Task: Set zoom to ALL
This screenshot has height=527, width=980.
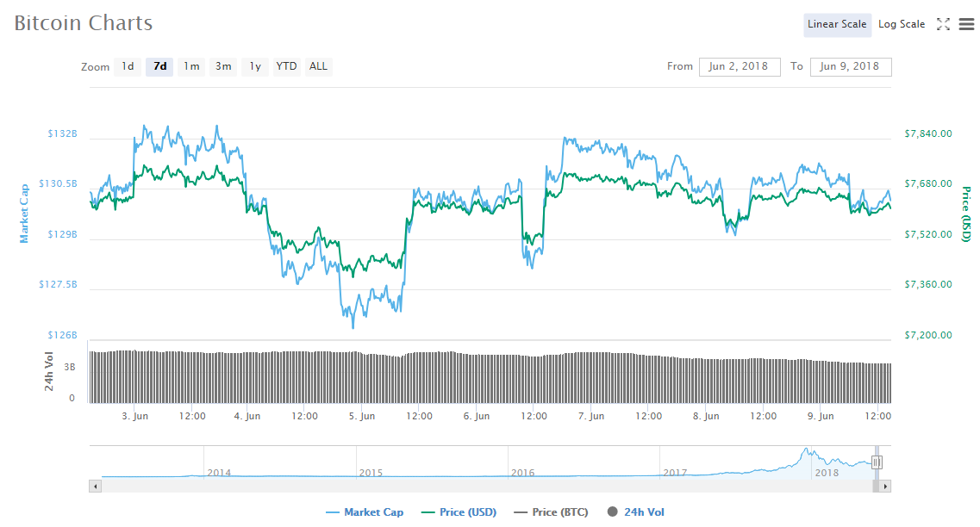Action: 318,66
